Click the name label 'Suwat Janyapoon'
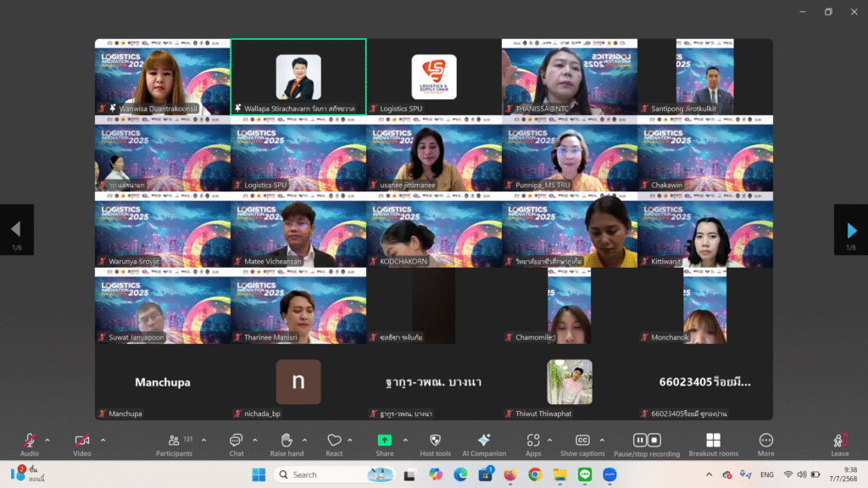 point(136,337)
